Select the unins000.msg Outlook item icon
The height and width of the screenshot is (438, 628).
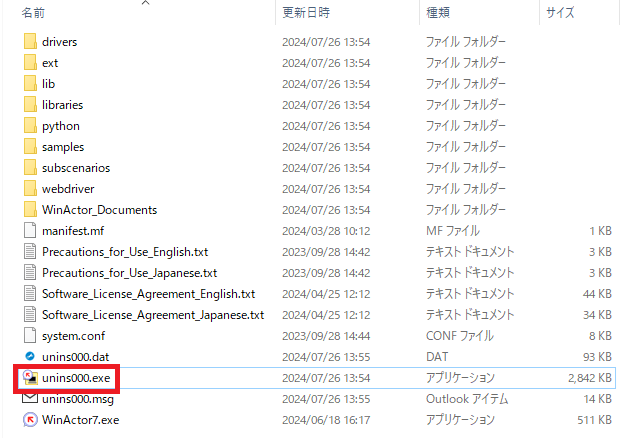tap(29, 399)
